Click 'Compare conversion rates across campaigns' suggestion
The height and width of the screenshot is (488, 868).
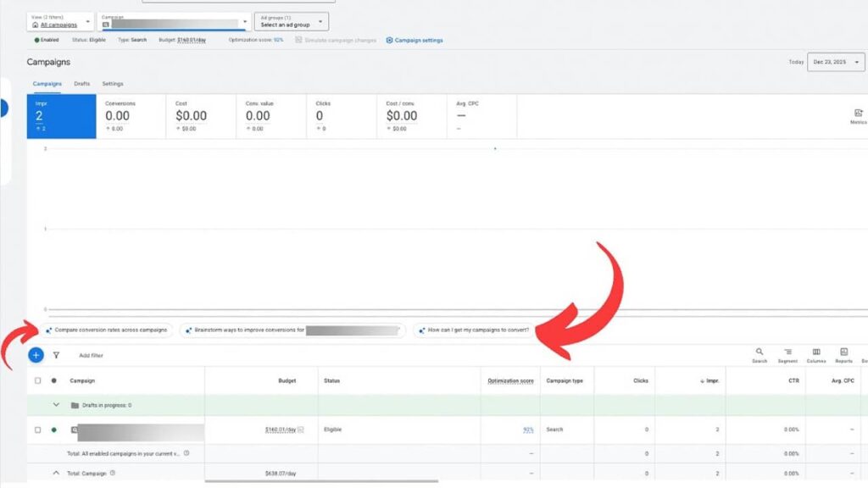pyautogui.click(x=107, y=330)
